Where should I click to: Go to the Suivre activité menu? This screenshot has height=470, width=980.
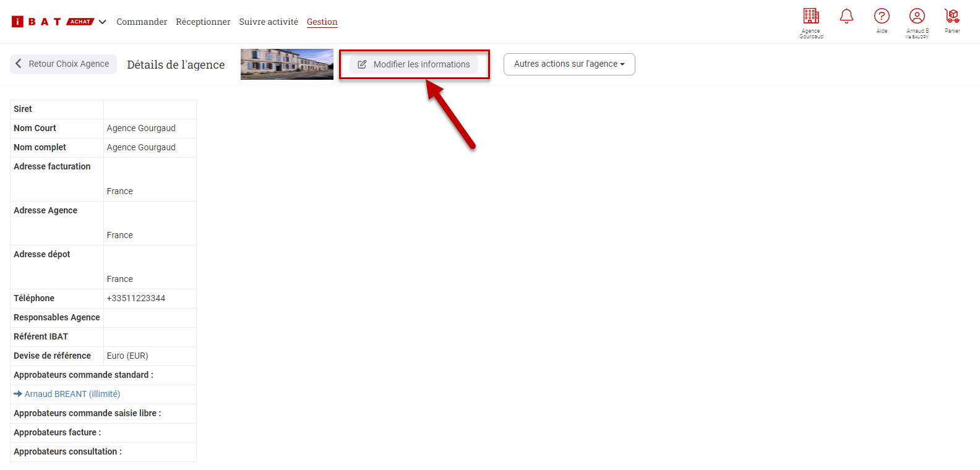pos(269,22)
